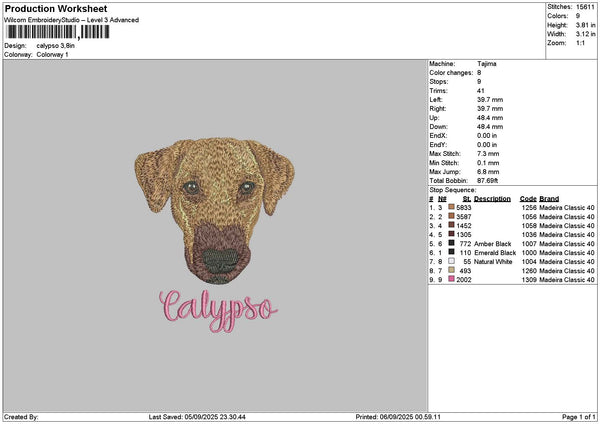Click the design name calypso 3,8in

click(55, 46)
